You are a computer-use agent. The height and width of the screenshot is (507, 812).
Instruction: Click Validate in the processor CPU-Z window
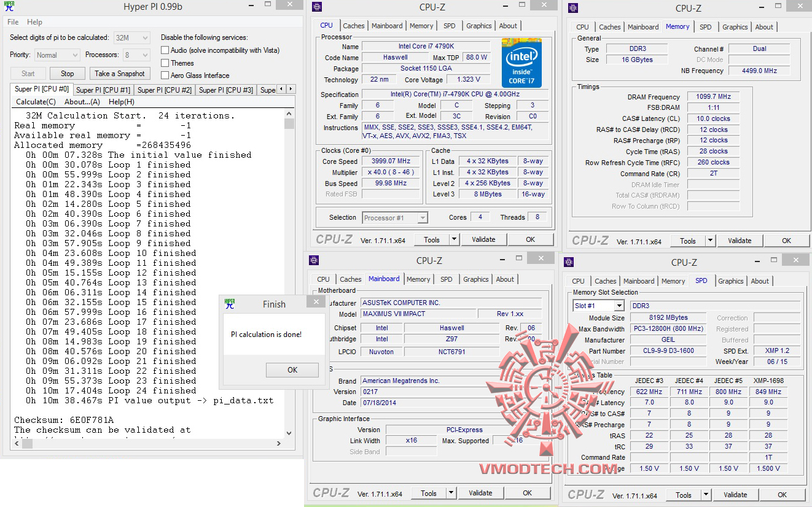click(483, 239)
